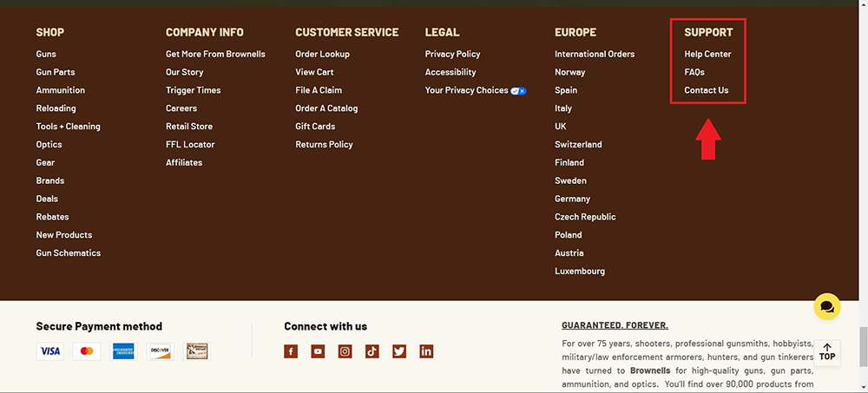This screenshot has height=393, width=868.
Task: Click the Twitter bird icon
Action: click(398, 351)
